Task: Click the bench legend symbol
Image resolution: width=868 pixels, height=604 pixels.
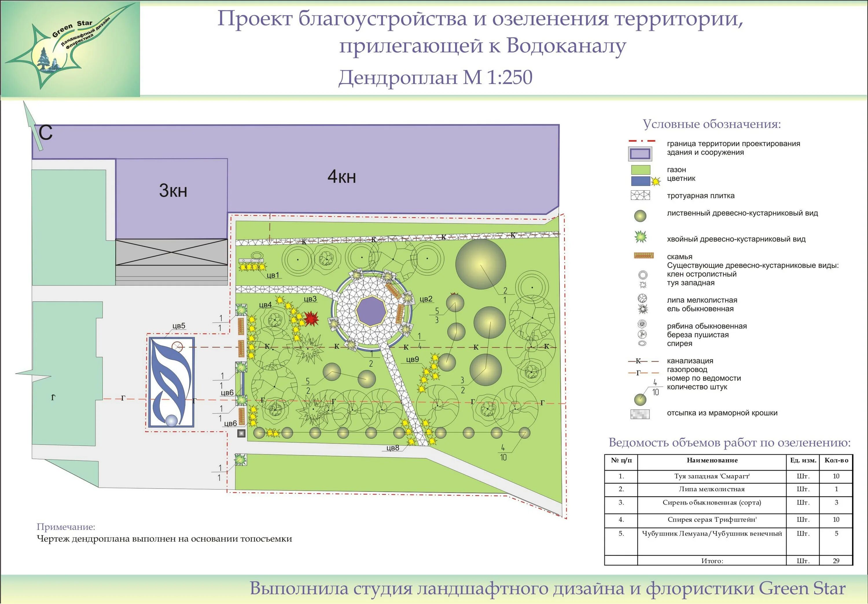Action: tap(643, 256)
